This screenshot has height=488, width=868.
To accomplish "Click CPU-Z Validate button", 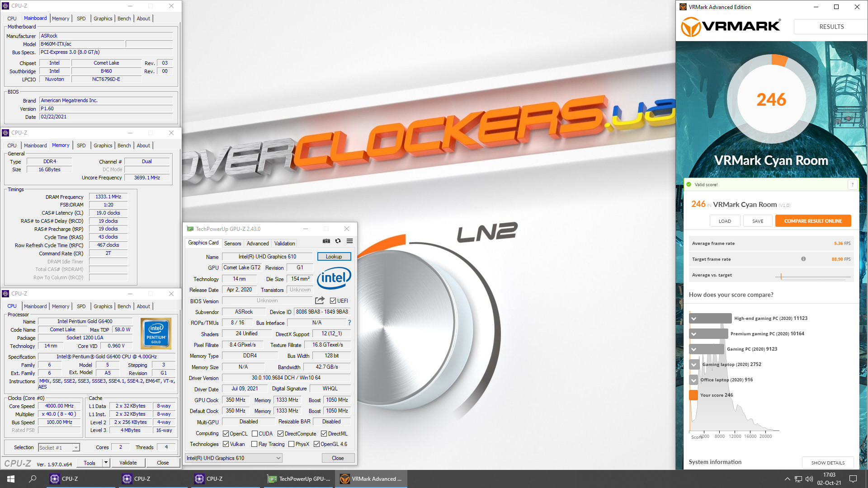I will tap(128, 463).
